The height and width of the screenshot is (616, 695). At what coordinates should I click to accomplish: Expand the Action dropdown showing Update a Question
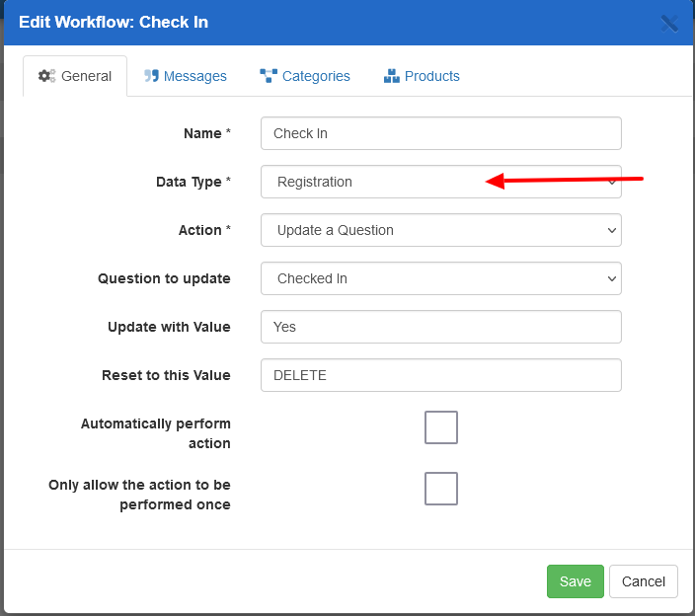pyautogui.click(x=440, y=230)
